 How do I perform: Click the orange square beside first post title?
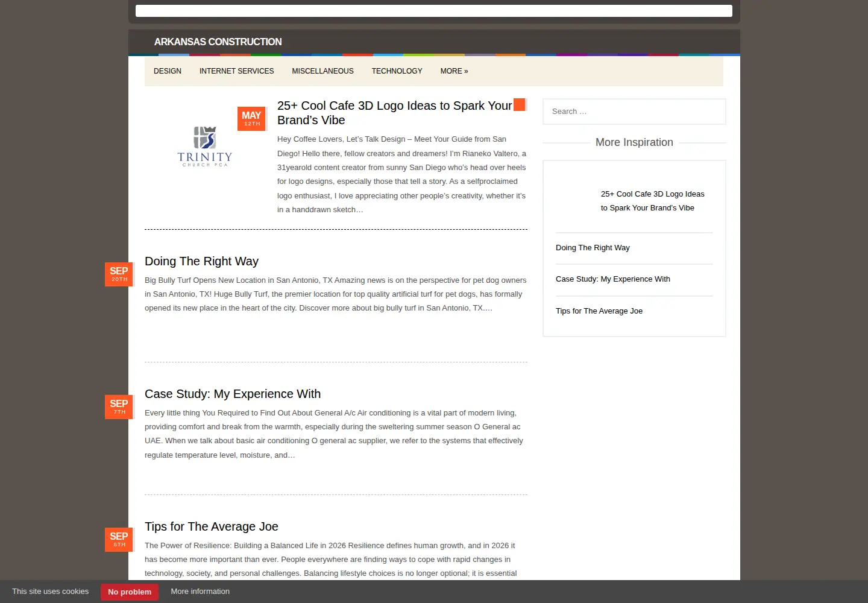pos(520,104)
